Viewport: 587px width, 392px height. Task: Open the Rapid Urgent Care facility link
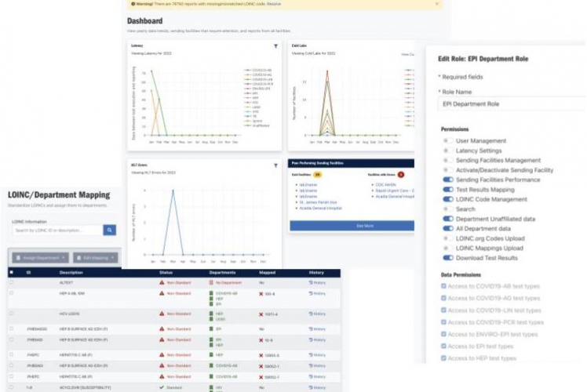(395, 191)
